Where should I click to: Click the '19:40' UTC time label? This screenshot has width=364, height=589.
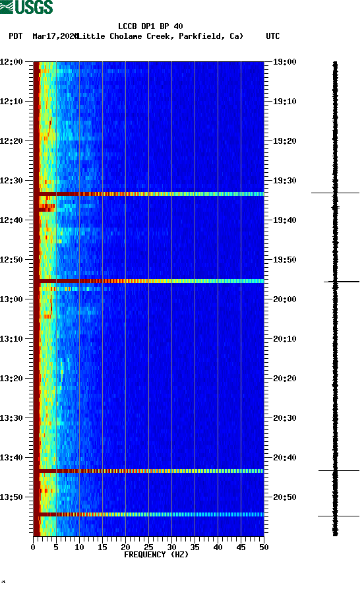(284, 220)
